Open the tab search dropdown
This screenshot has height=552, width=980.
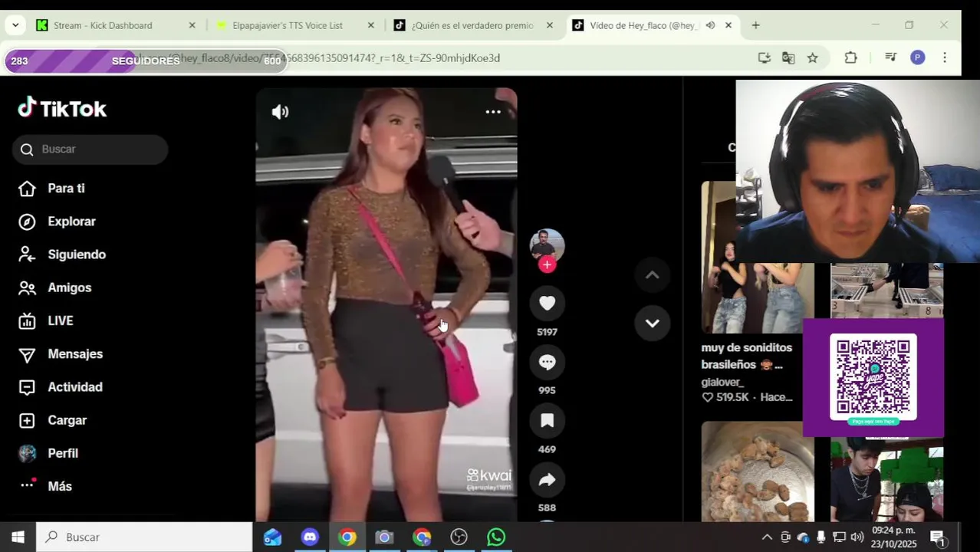pos(15,25)
